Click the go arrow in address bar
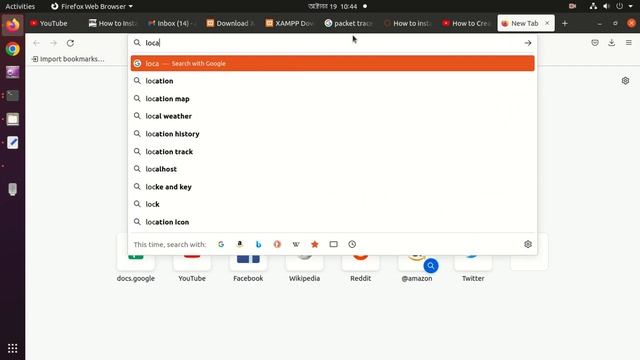This screenshot has width=640, height=360. pos(528,43)
